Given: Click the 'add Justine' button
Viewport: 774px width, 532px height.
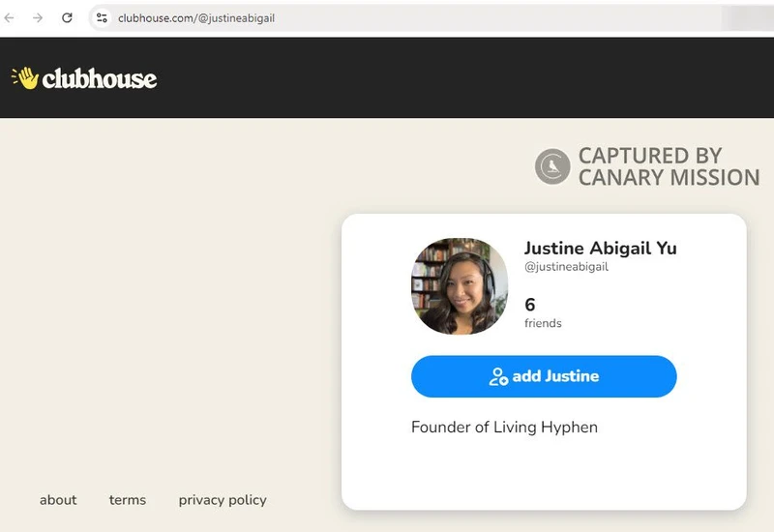Looking at the screenshot, I should pos(544,376).
